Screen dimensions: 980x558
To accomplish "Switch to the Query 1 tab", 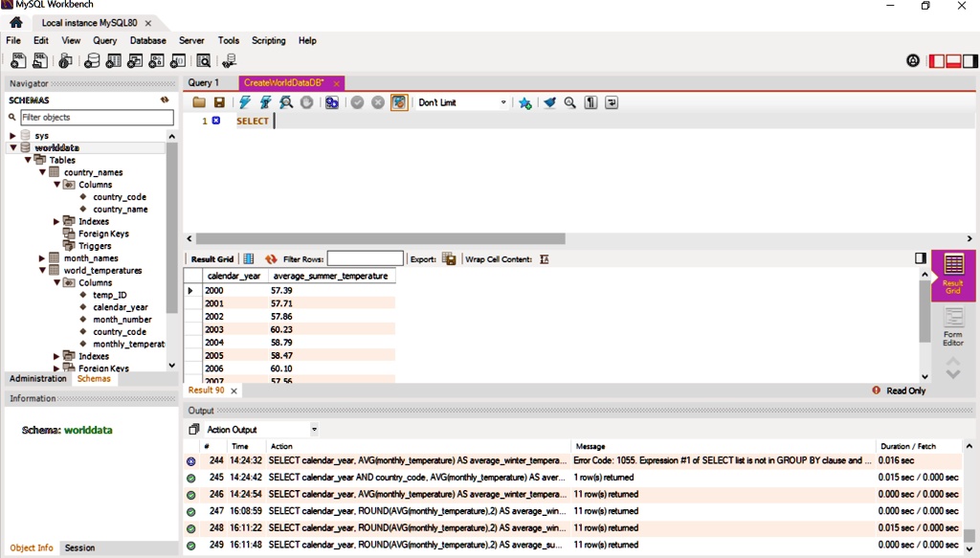I will [x=203, y=83].
